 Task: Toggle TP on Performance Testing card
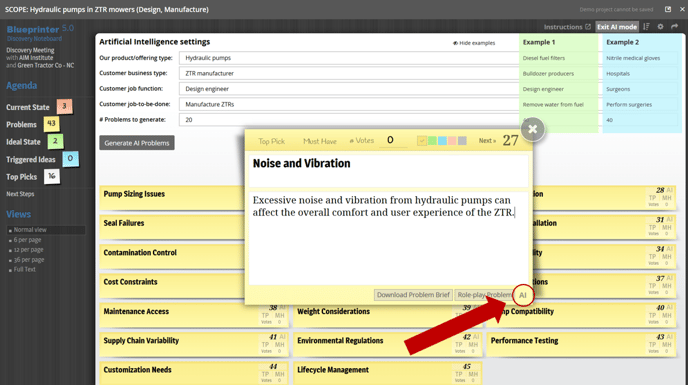pos(652,345)
